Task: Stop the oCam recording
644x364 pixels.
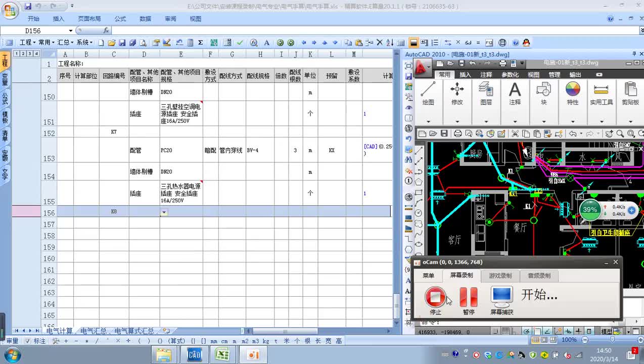Action: [x=435, y=297]
